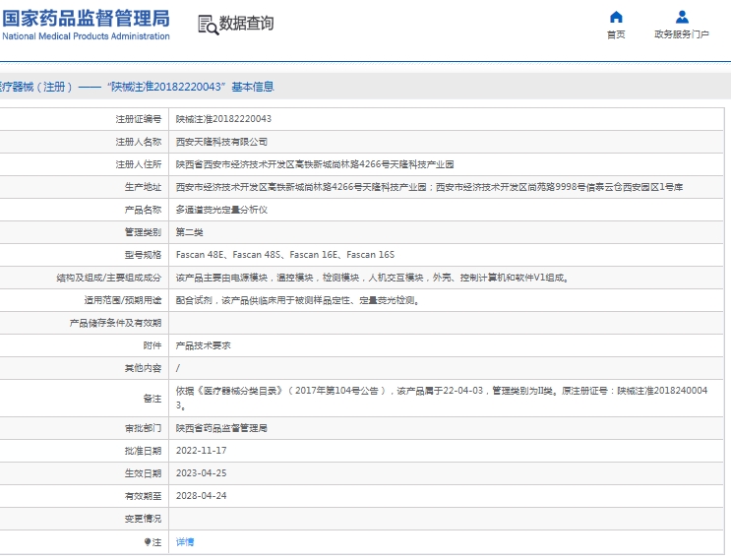Click the 首页 label under home icon

click(x=616, y=34)
